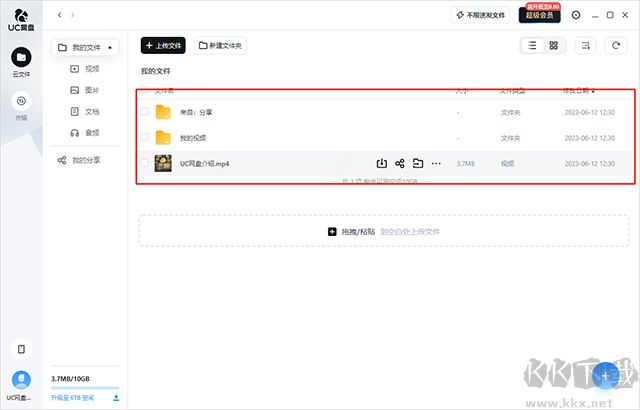Viewport: 640px width, 410px height.
Task: Click the 3.7MB/10GB storage usage text
Action: (70, 379)
